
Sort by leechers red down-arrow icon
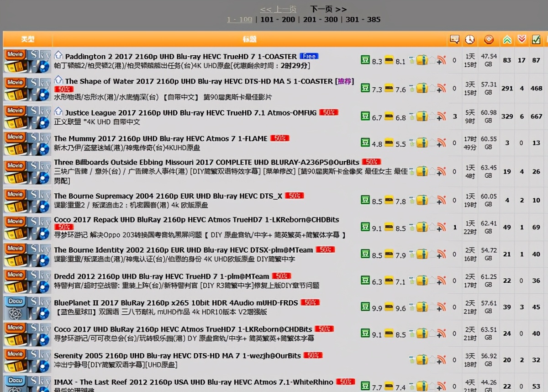[522, 40]
